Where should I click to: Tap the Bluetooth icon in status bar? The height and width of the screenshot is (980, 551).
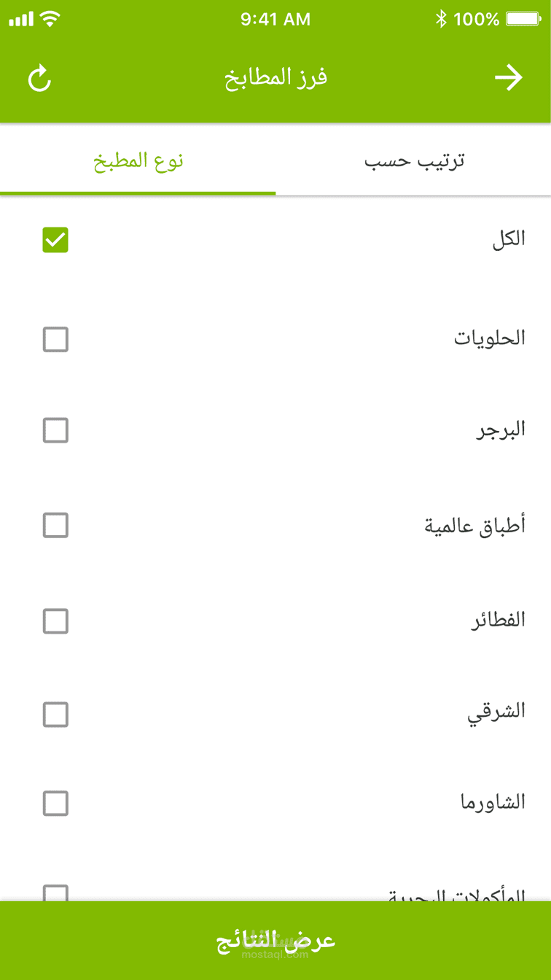tap(440, 19)
